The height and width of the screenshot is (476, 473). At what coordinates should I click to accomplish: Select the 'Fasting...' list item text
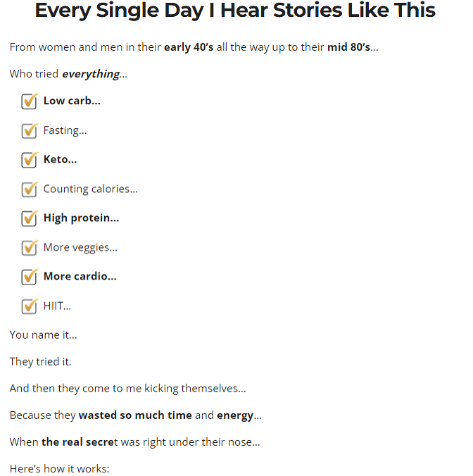pos(65,130)
